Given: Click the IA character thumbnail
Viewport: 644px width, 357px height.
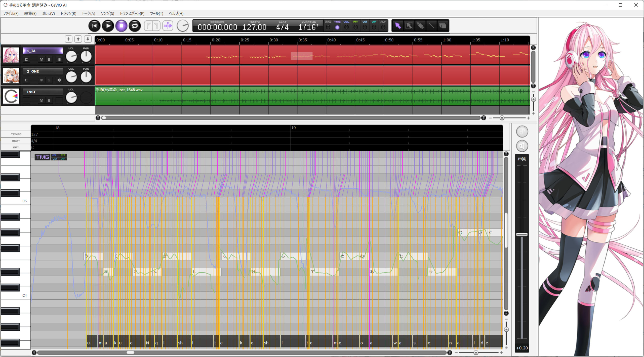Looking at the screenshot, I should click(11, 55).
